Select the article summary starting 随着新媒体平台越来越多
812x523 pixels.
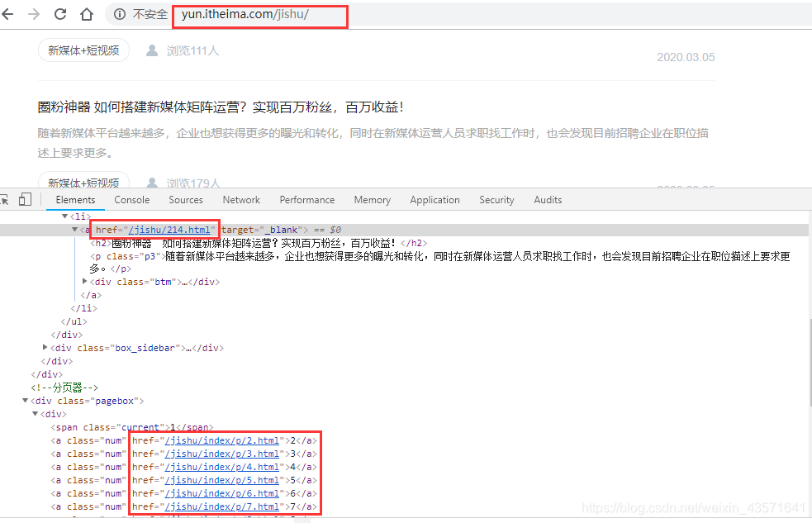pos(373,143)
